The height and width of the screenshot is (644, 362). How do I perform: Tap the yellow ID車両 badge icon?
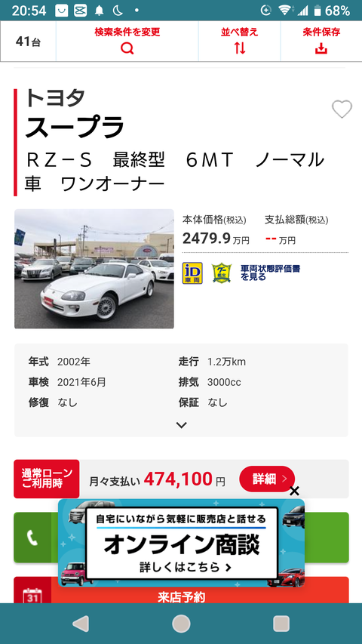[x=192, y=273]
